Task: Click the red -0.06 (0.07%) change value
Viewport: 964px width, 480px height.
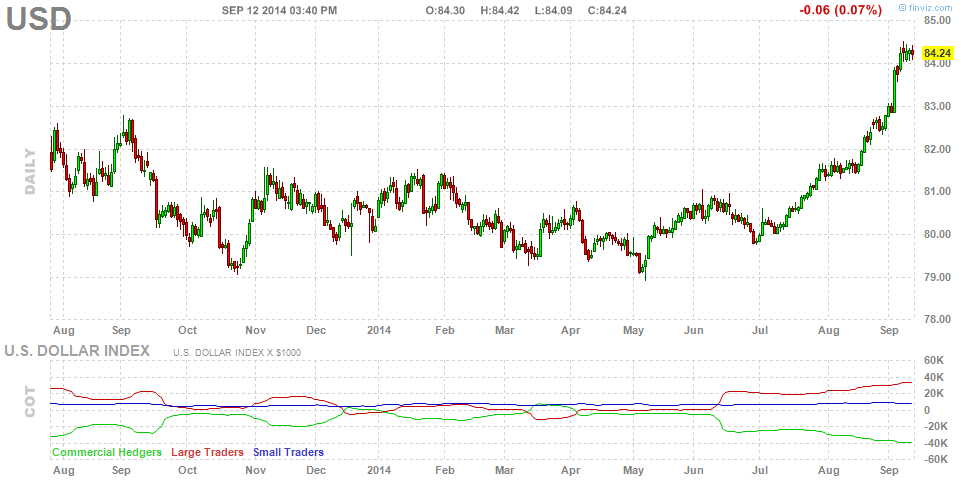Action: pos(840,10)
